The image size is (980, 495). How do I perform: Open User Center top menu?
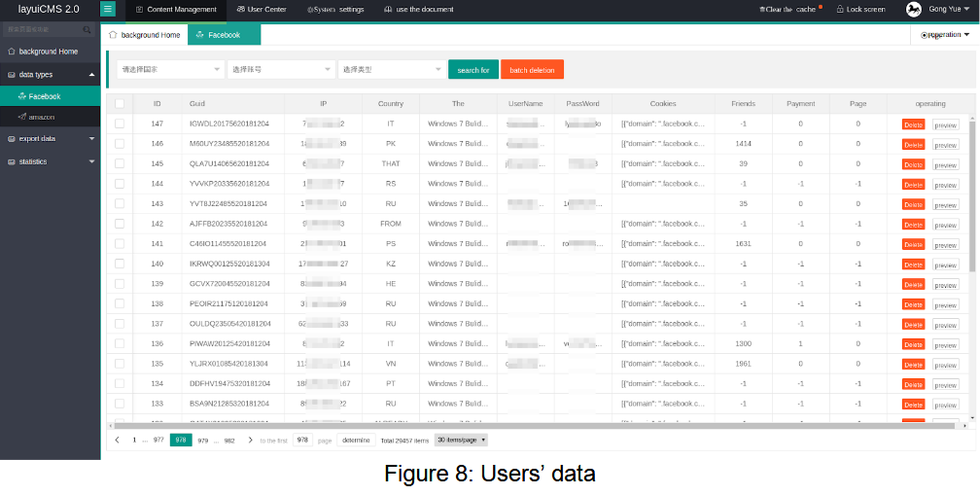[261, 10]
